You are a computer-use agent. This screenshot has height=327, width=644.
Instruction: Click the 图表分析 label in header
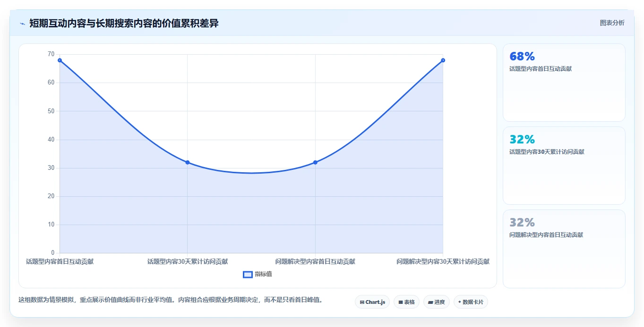point(612,23)
